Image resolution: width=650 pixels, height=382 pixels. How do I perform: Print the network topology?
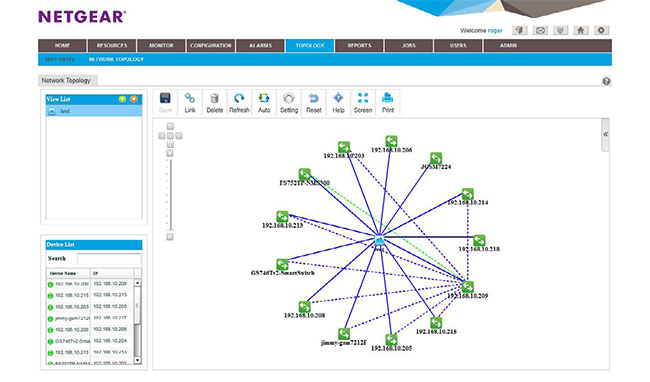pyautogui.click(x=388, y=103)
